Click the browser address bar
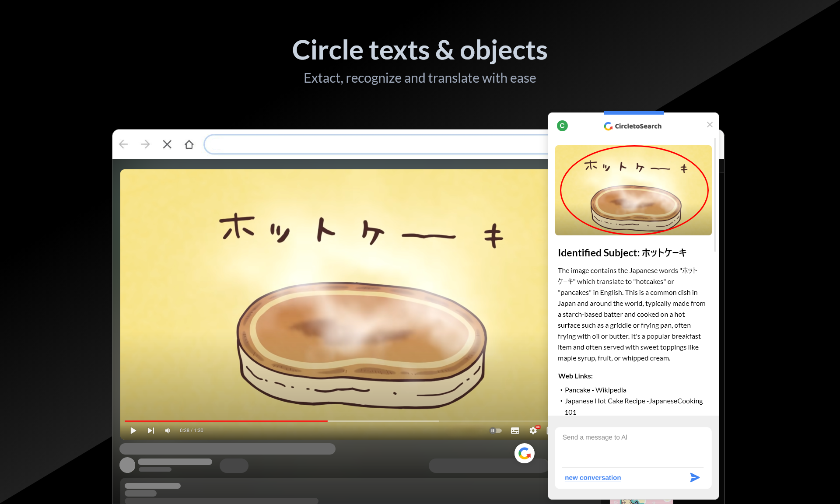Image resolution: width=840 pixels, height=504 pixels. pos(376,144)
